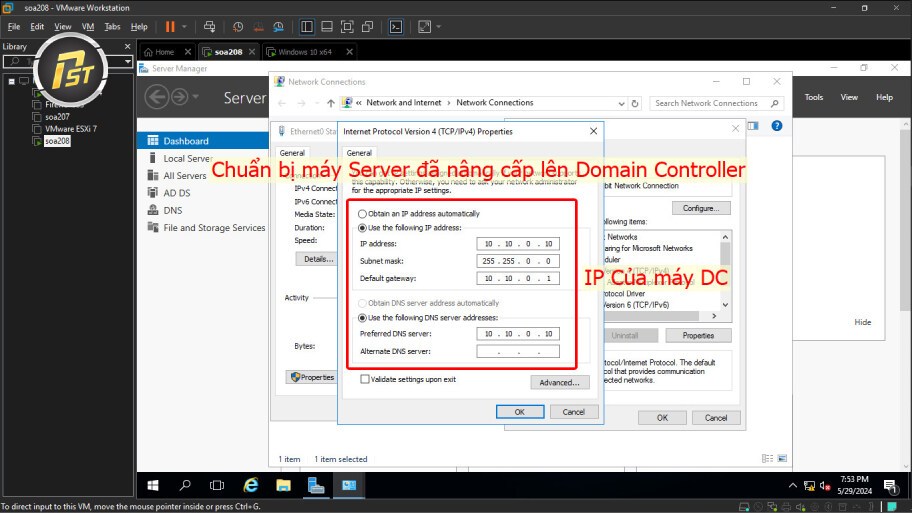This screenshot has width=912, height=513.
Task: Open VMware console view icon
Action: point(396,27)
